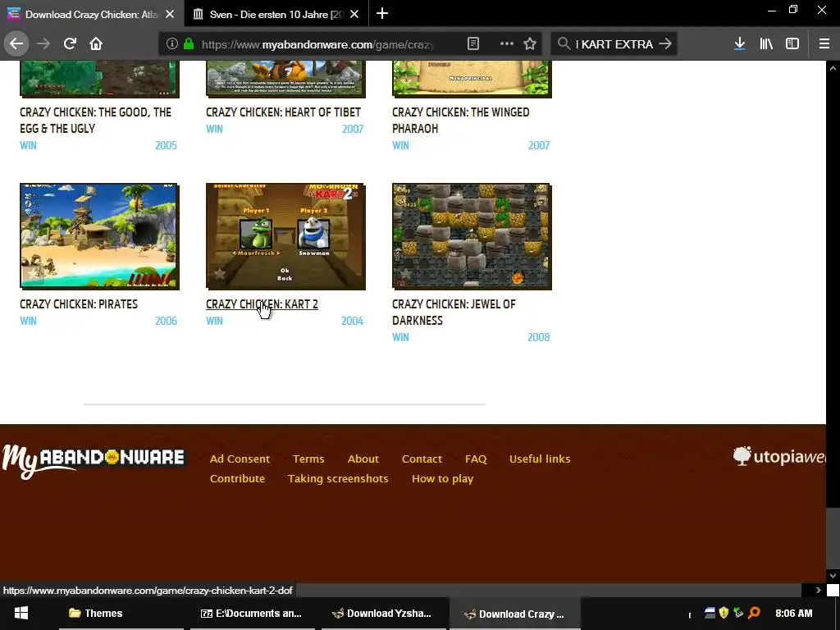The width and height of the screenshot is (840, 630).
Task: Click the utopiaweb logo in footer
Action: tap(779, 456)
